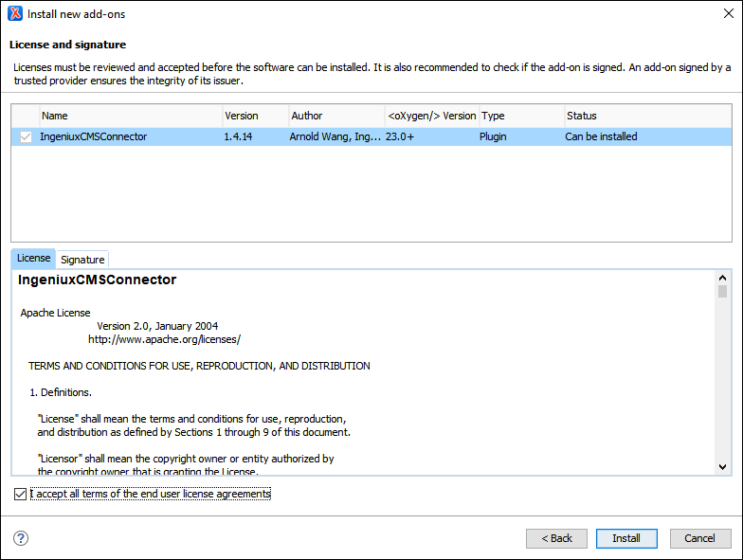
Task: Click the 1. Definitions line
Action: [61, 392]
